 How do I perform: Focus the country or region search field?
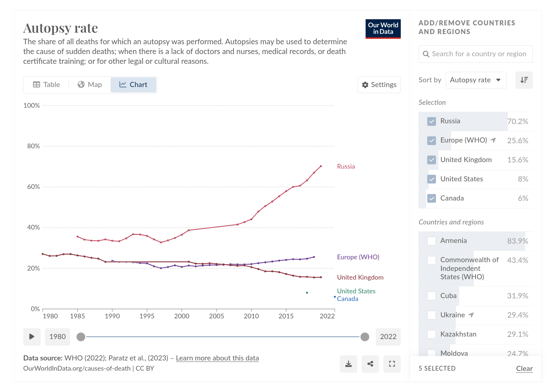[x=479, y=54]
